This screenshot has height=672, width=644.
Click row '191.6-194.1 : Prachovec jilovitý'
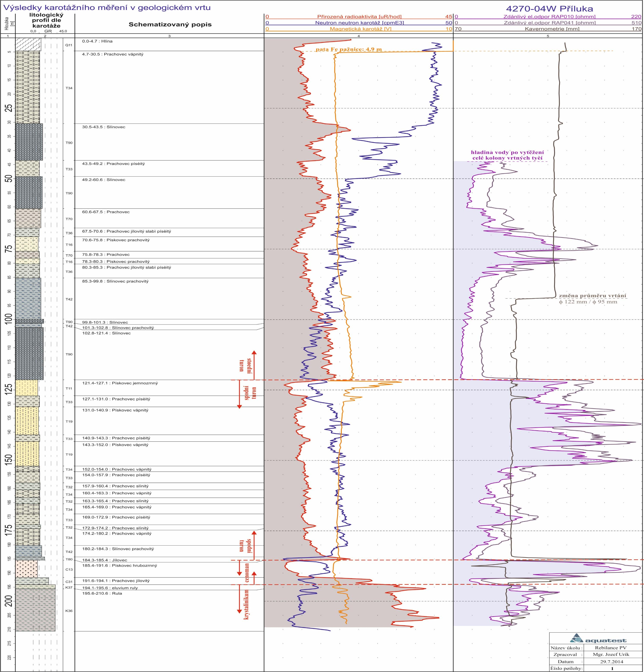(116, 581)
